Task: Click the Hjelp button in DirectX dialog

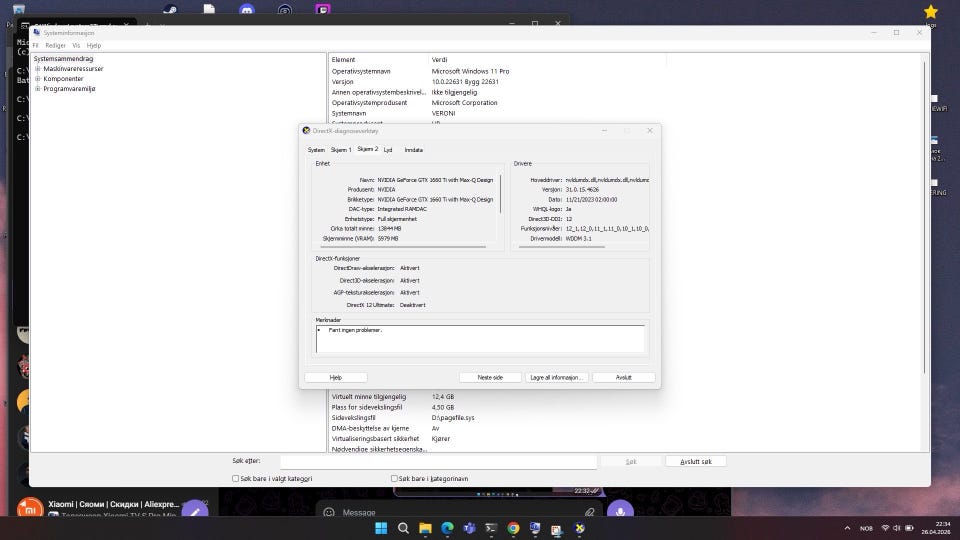Action: [x=336, y=378]
